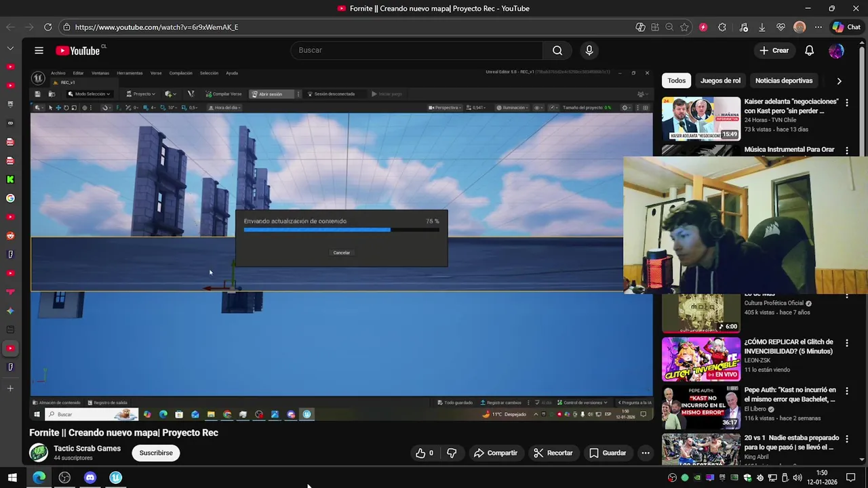Image resolution: width=868 pixels, height=488 pixels.
Task: Select the Juegos de rol chip
Action: click(x=720, y=81)
